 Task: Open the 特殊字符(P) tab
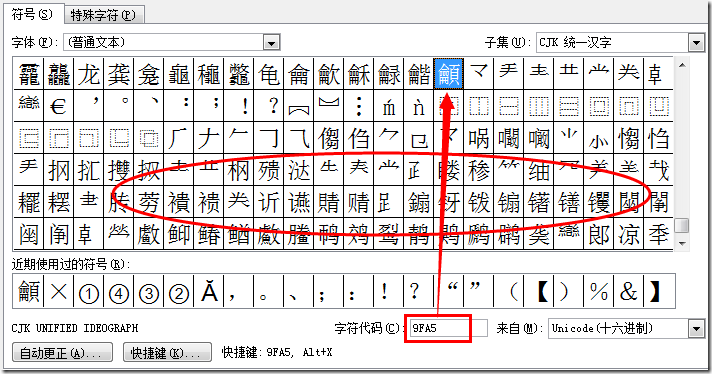click(x=103, y=15)
